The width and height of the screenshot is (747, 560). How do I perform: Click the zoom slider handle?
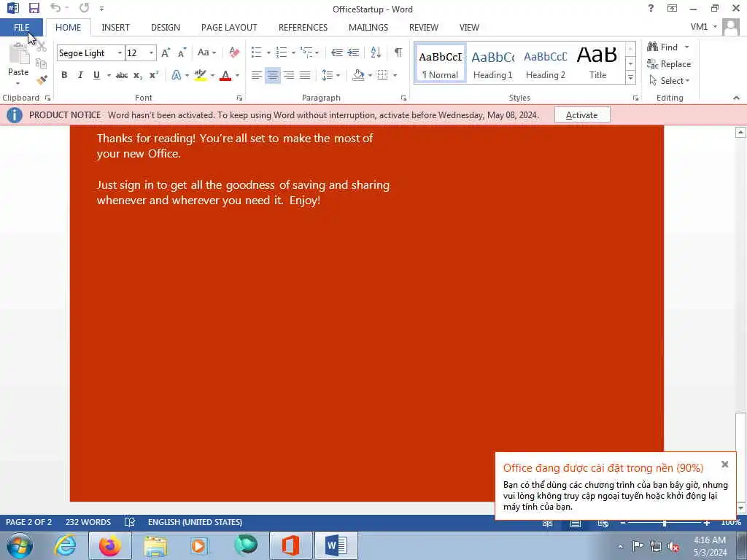point(664,523)
